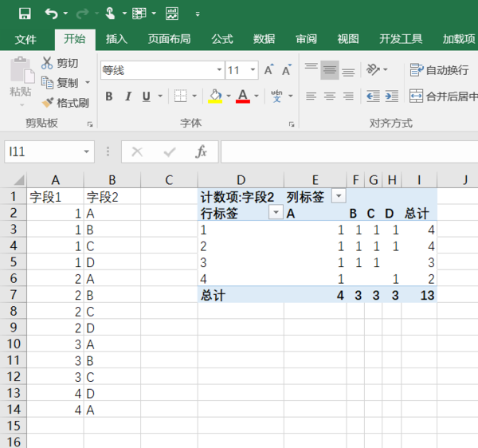Toggle bold formatting
Image resolution: width=478 pixels, height=448 pixels.
click(x=108, y=96)
